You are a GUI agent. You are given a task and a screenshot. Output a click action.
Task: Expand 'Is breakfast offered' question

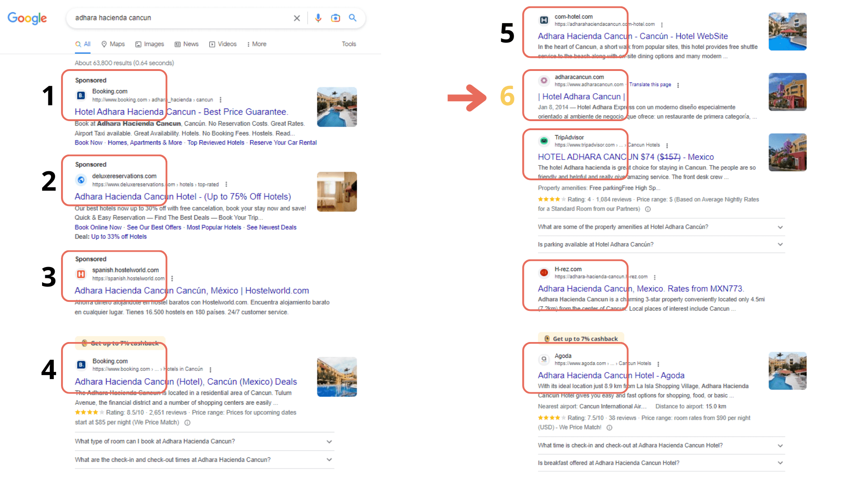click(661, 463)
